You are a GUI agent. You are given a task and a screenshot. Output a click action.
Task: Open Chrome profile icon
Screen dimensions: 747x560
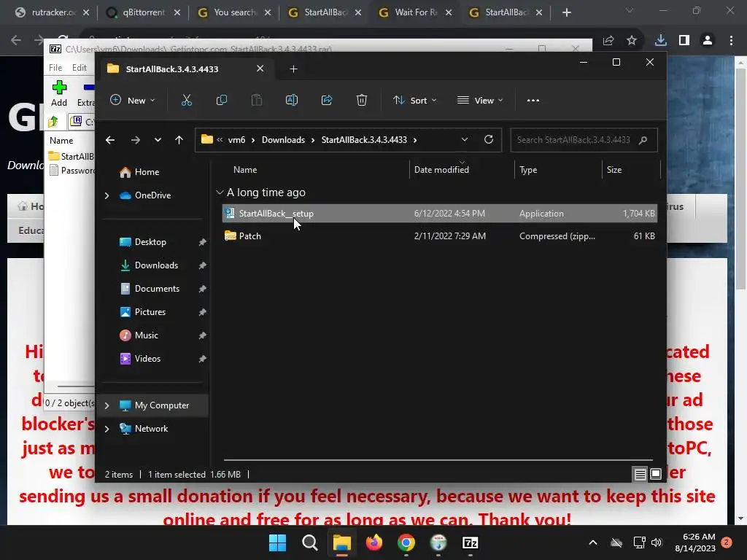coord(708,41)
